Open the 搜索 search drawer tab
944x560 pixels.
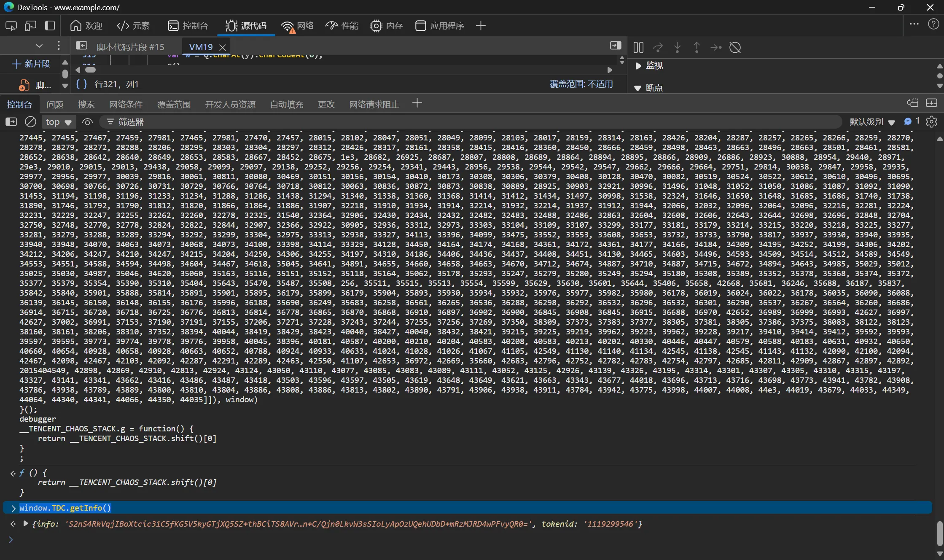pyautogui.click(x=86, y=104)
